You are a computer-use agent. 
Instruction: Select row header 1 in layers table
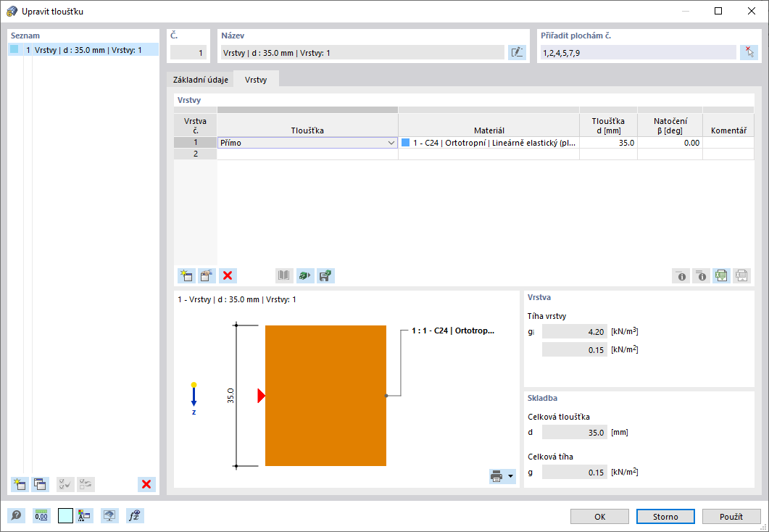click(195, 142)
